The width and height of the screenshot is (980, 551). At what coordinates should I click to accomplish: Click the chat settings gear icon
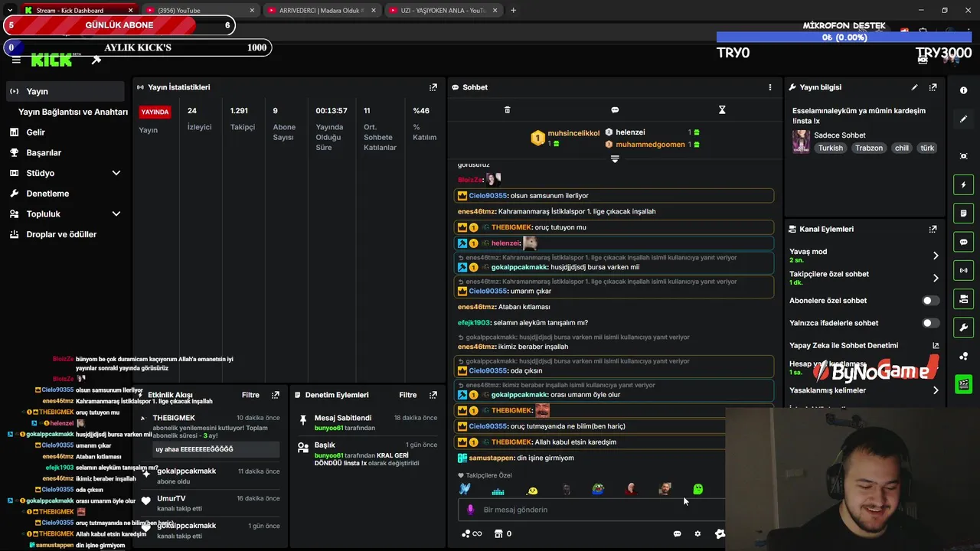click(697, 534)
